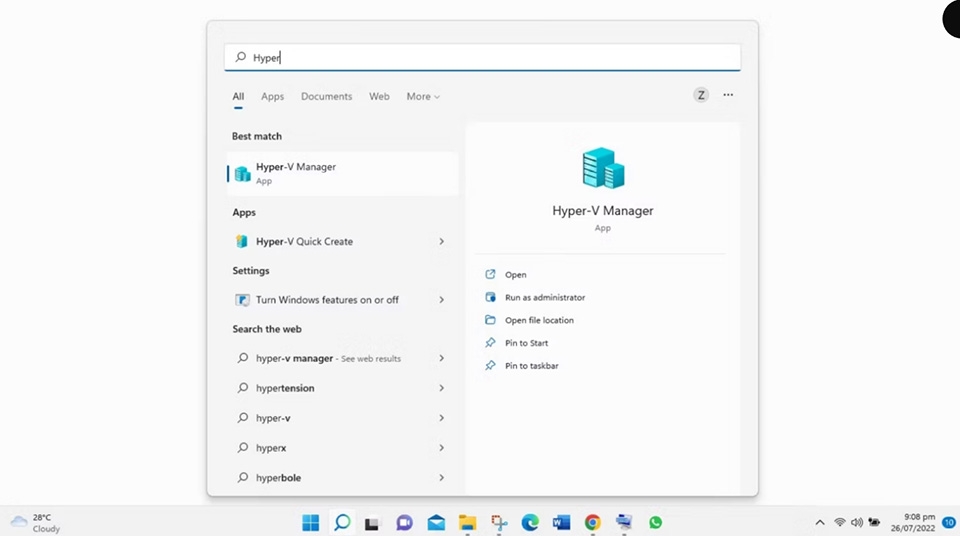Open the Windows Start button on taskbar
Screen dimensions: 960x536
[x=310, y=523]
